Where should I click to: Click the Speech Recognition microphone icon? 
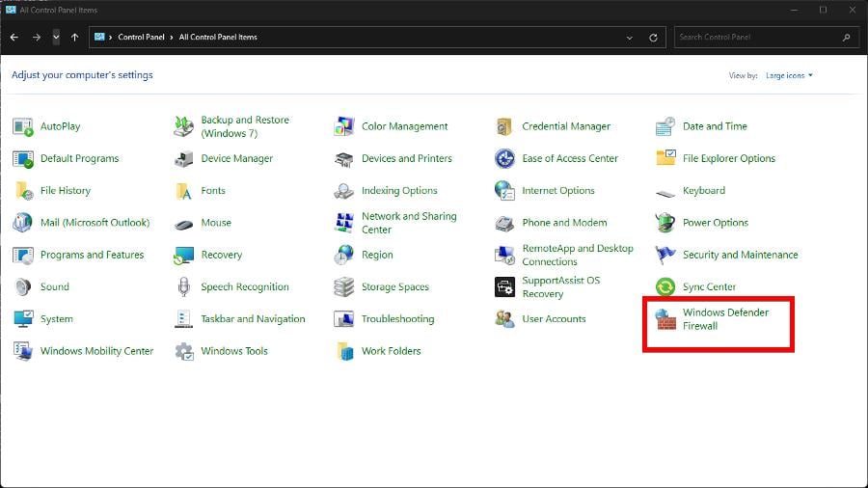[183, 287]
